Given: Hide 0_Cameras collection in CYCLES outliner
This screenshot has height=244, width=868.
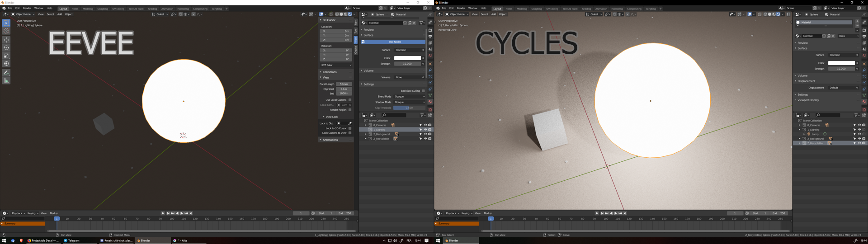Looking at the screenshot, I should (859, 125).
